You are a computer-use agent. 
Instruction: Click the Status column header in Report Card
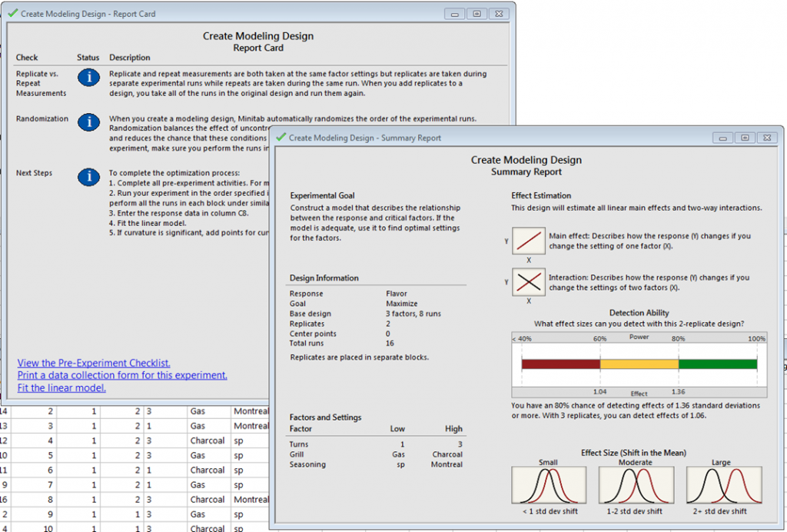(88, 57)
